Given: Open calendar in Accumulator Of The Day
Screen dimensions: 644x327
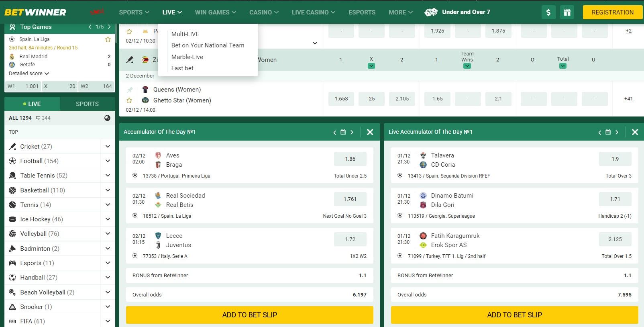Looking at the screenshot, I should click(343, 132).
